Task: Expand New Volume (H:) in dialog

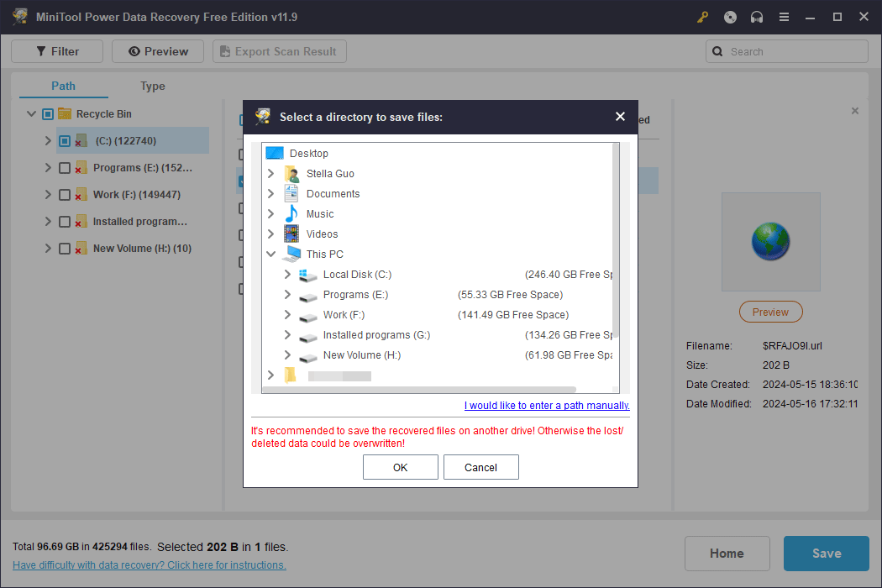Action: coord(287,355)
